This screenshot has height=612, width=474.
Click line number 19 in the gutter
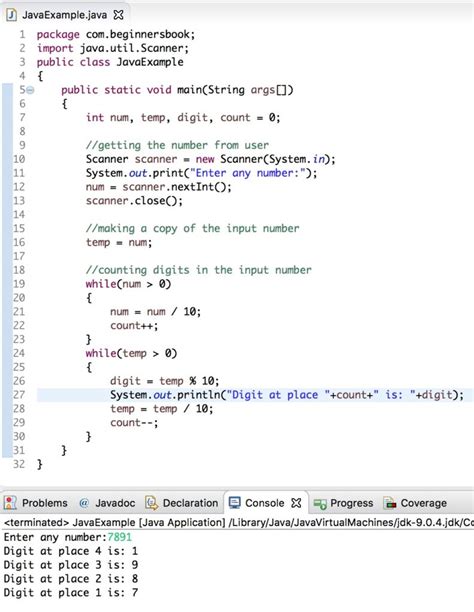coord(19,284)
